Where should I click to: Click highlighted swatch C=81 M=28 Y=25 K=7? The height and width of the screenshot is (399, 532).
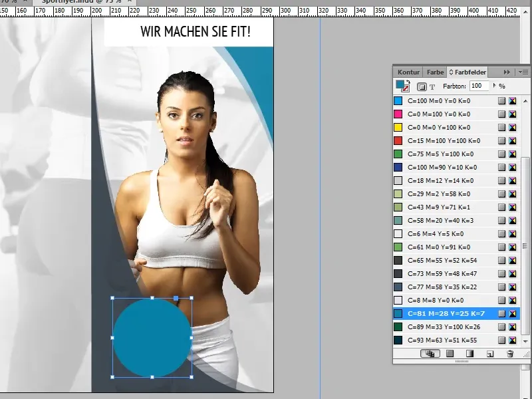point(456,313)
